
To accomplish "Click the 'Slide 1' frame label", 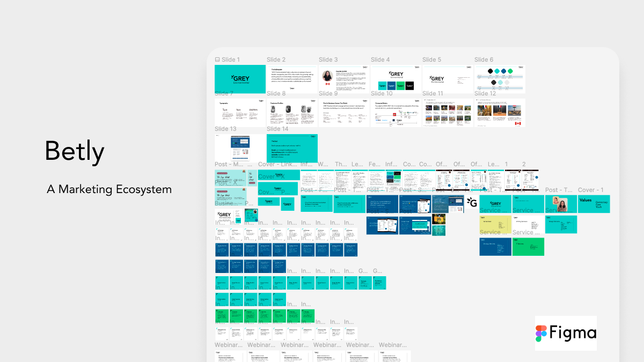I will pyautogui.click(x=231, y=60).
